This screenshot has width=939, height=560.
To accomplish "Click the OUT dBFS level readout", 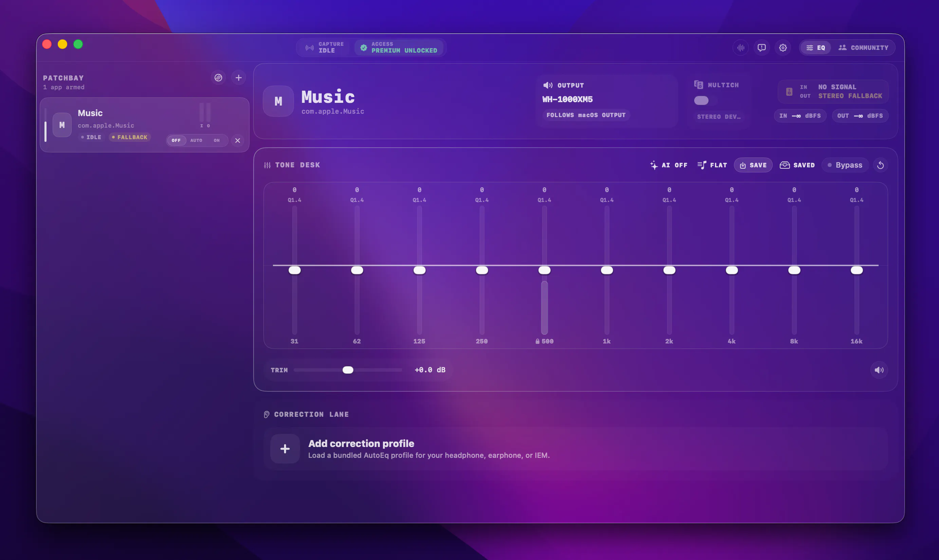I will 860,116.
